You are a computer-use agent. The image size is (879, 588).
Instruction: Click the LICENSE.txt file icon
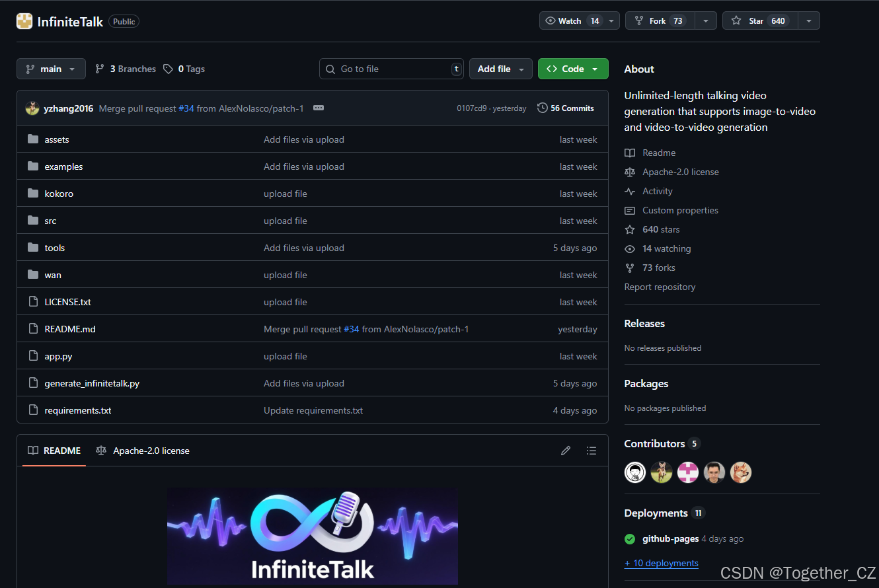(x=33, y=302)
